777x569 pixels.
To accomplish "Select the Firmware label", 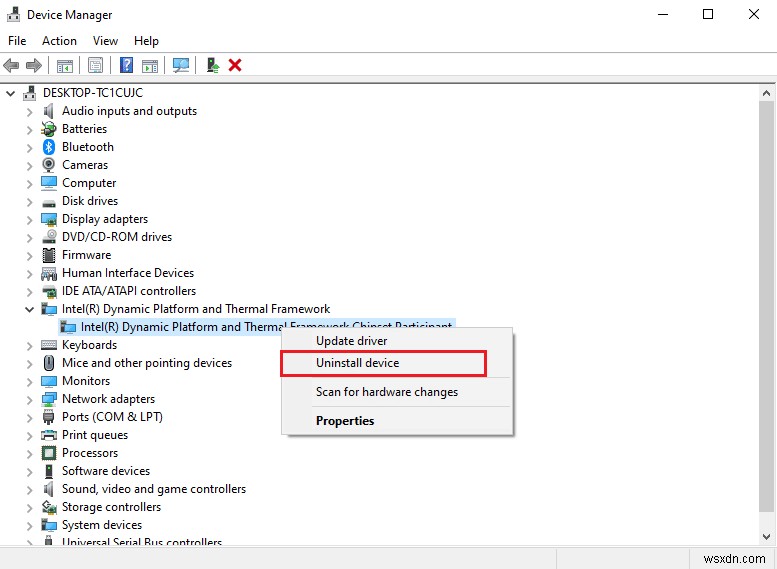I will [86, 255].
